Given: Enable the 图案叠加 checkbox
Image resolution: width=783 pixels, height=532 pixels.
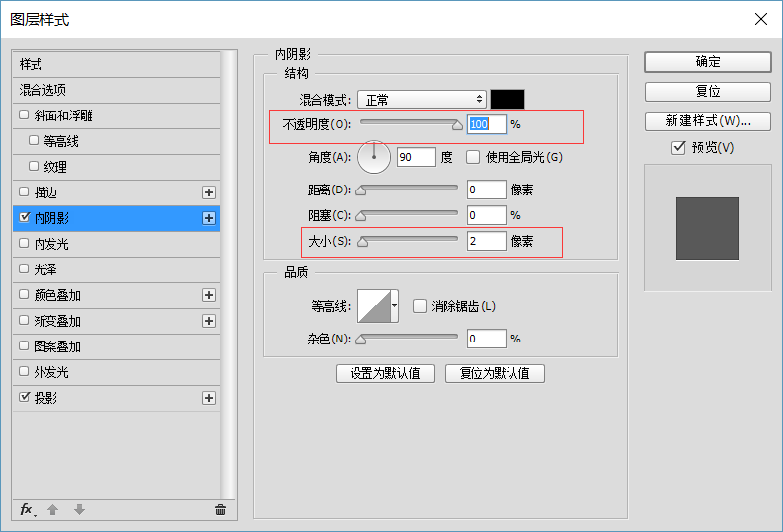Looking at the screenshot, I should (24, 345).
